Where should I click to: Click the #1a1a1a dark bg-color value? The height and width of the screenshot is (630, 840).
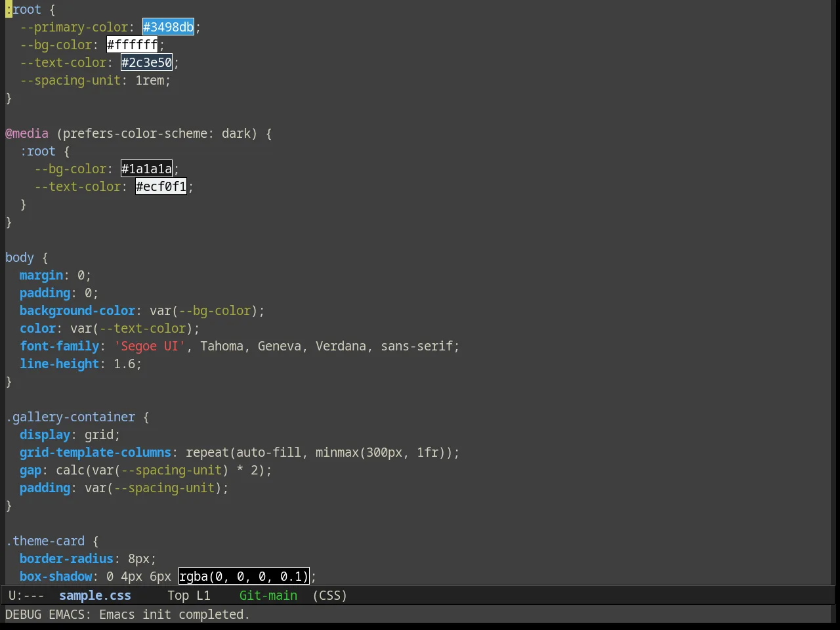click(146, 169)
